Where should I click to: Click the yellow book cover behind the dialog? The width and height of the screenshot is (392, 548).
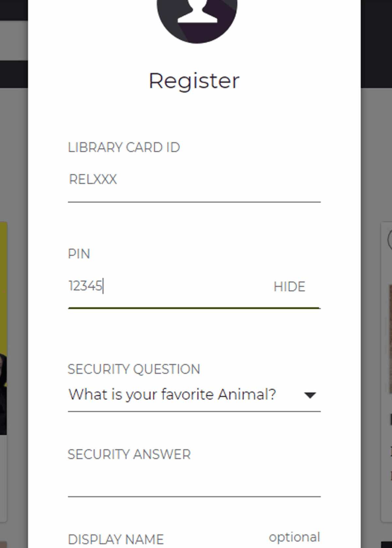tap(3, 294)
